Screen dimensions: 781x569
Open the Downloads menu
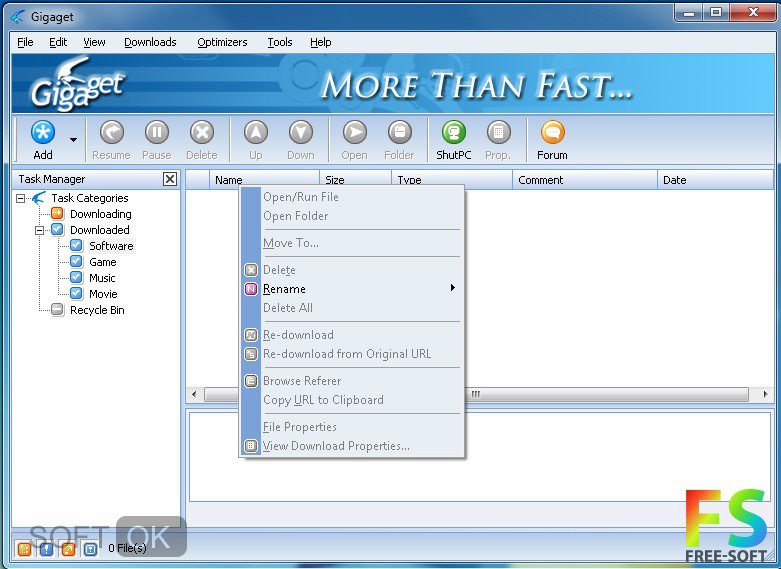click(x=150, y=42)
